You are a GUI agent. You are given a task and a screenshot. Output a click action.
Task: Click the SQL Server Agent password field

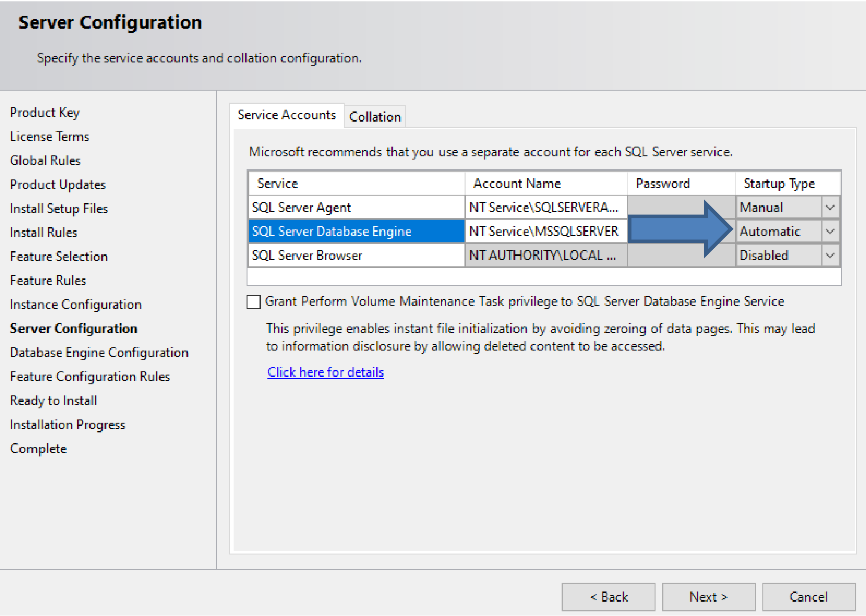[x=666, y=206]
